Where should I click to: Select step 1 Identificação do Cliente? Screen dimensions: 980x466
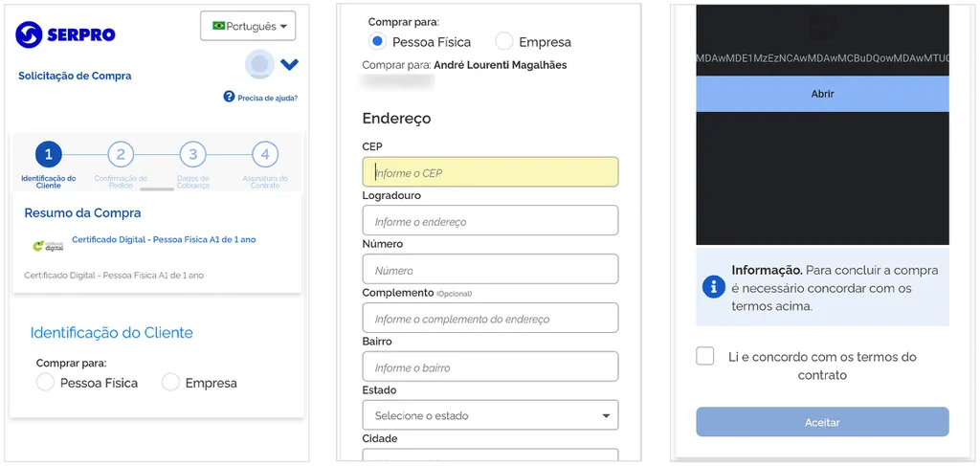(x=49, y=154)
